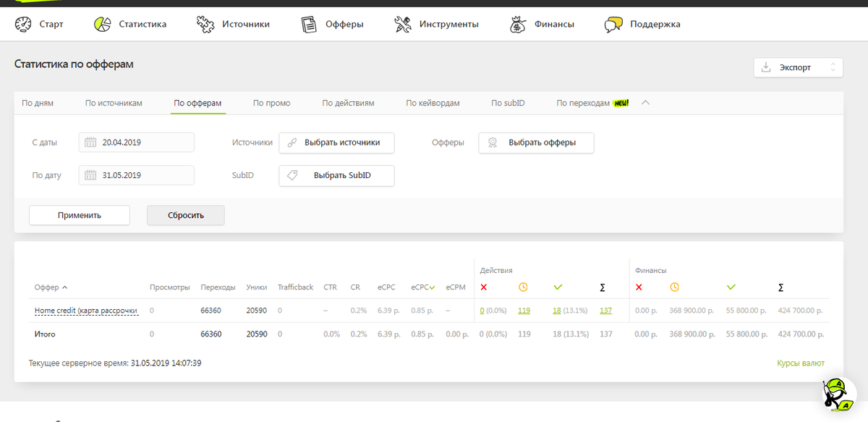Click the sigma icon under Финансы

780,287
